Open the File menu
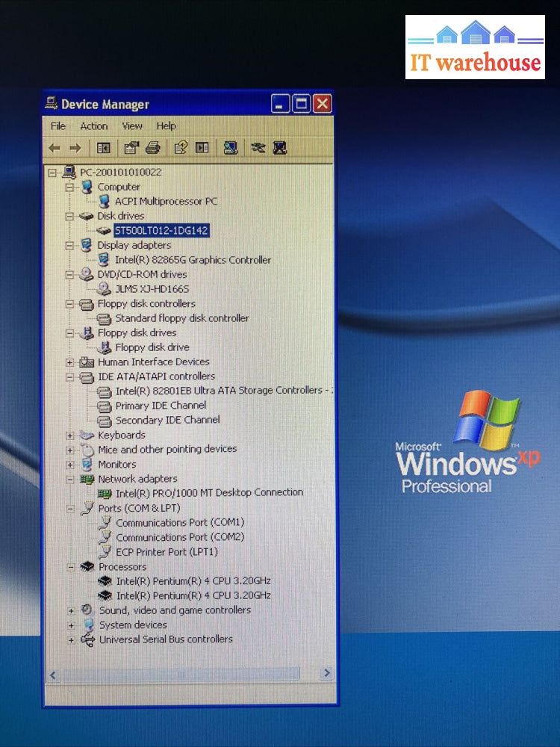 click(x=58, y=126)
